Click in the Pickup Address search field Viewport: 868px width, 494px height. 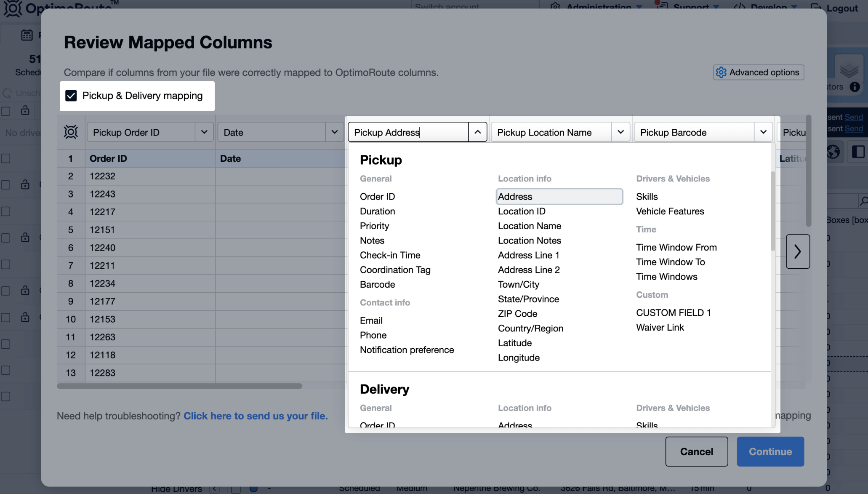click(x=407, y=132)
